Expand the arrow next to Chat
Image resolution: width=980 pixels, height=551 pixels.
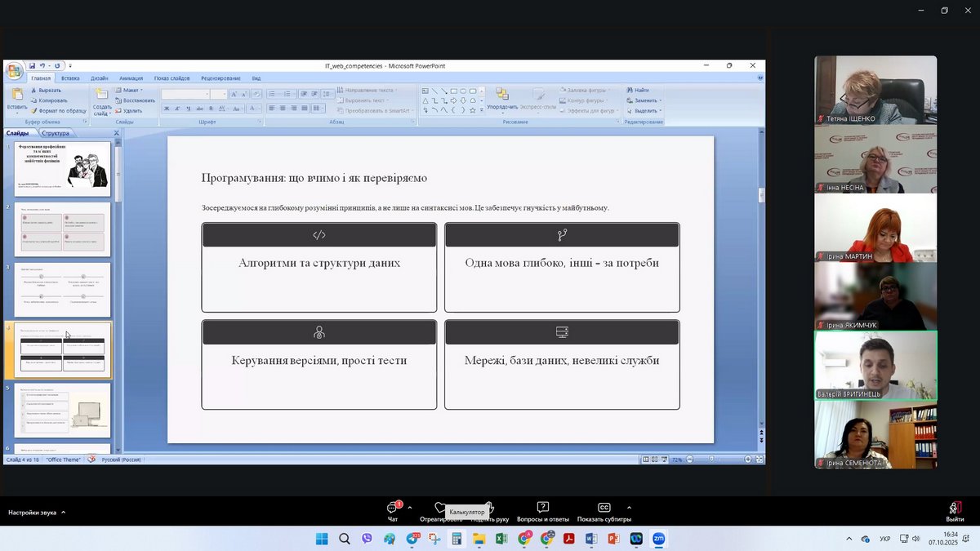(x=410, y=507)
